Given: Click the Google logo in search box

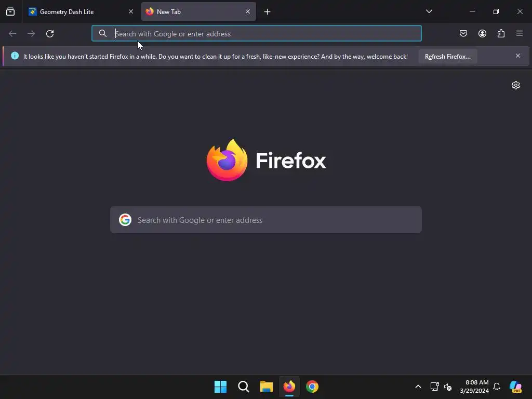Looking at the screenshot, I should [125, 220].
